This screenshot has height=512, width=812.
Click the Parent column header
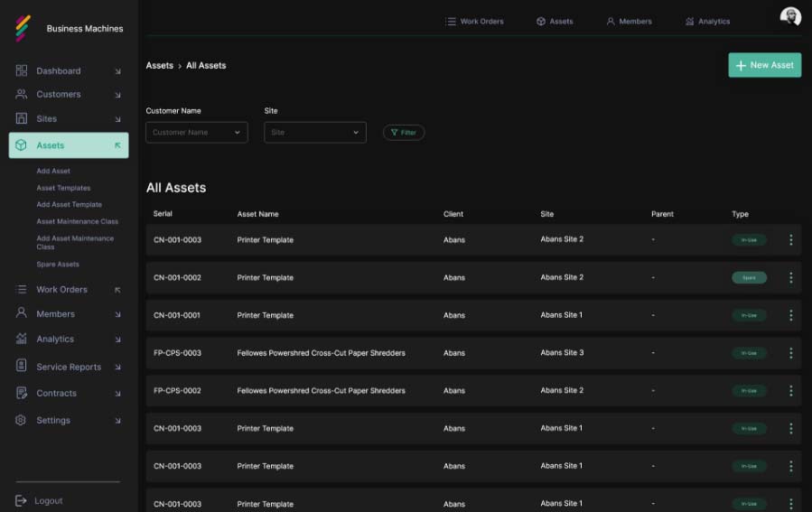click(662, 214)
